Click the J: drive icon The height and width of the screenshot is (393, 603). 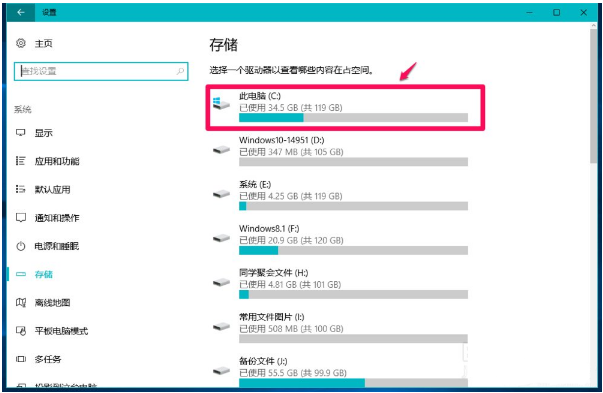pyautogui.click(x=221, y=371)
